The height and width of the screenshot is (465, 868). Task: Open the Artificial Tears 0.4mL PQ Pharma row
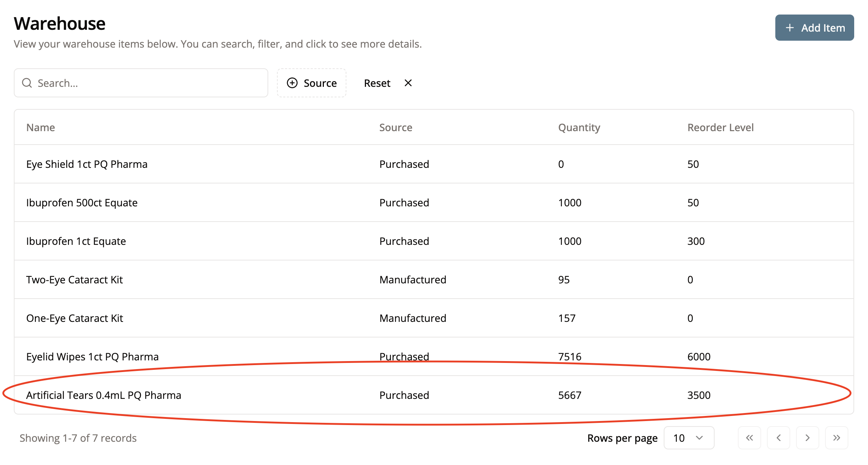click(x=104, y=395)
